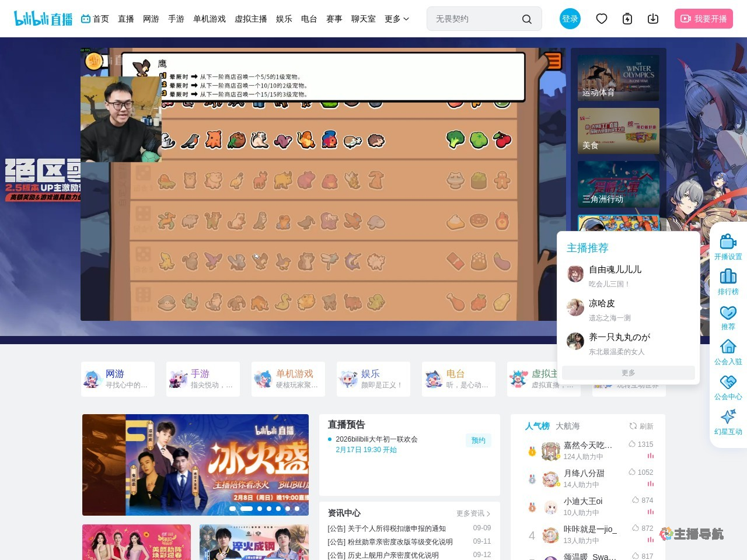Switch to the 手游 navigation tab

176,19
